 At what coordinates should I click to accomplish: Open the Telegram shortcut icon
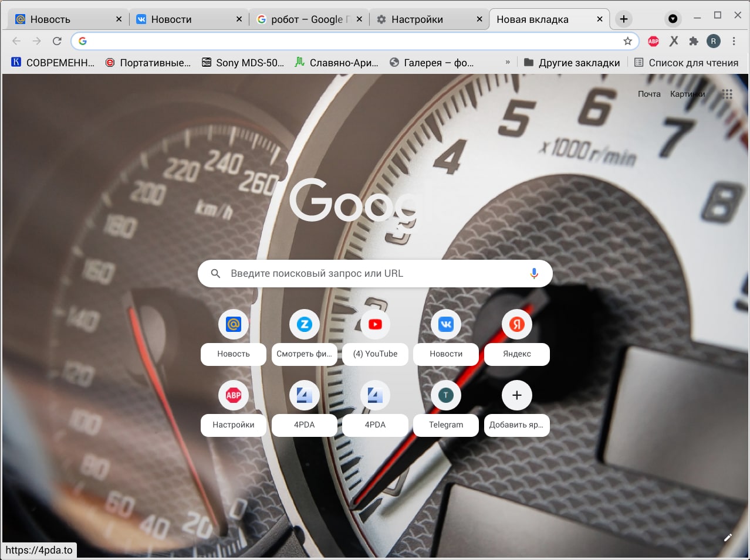coord(446,395)
